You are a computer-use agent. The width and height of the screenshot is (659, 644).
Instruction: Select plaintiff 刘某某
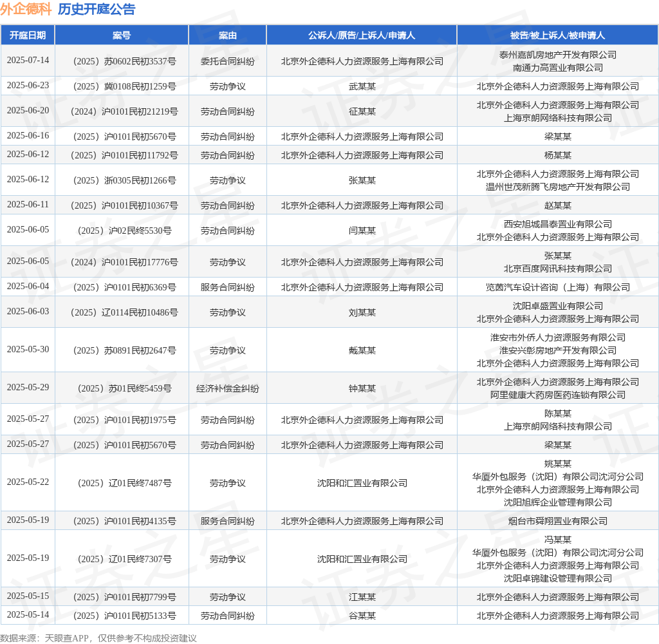[x=362, y=312]
